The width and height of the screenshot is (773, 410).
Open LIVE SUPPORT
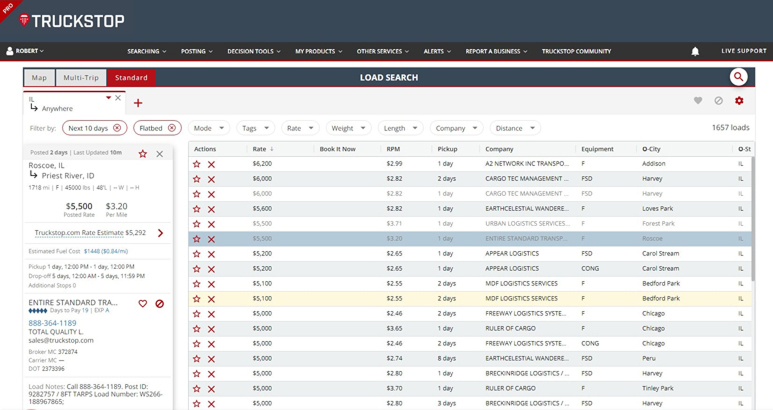744,51
